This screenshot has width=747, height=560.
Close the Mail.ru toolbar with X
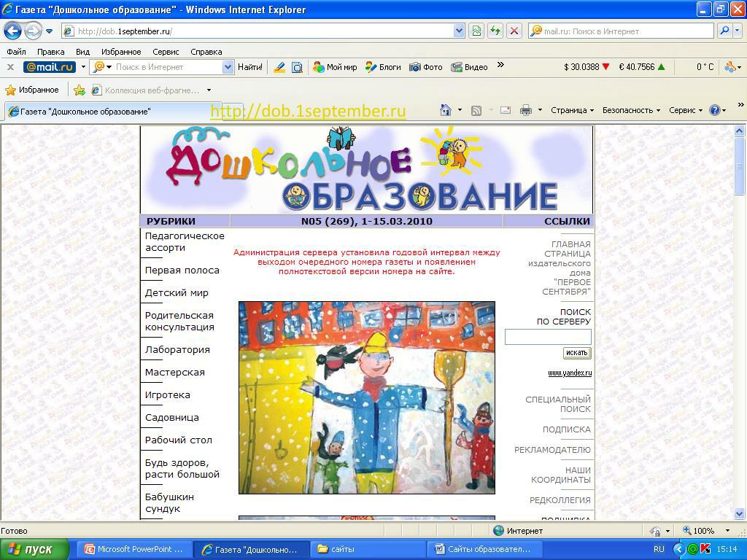click(10, 67)
